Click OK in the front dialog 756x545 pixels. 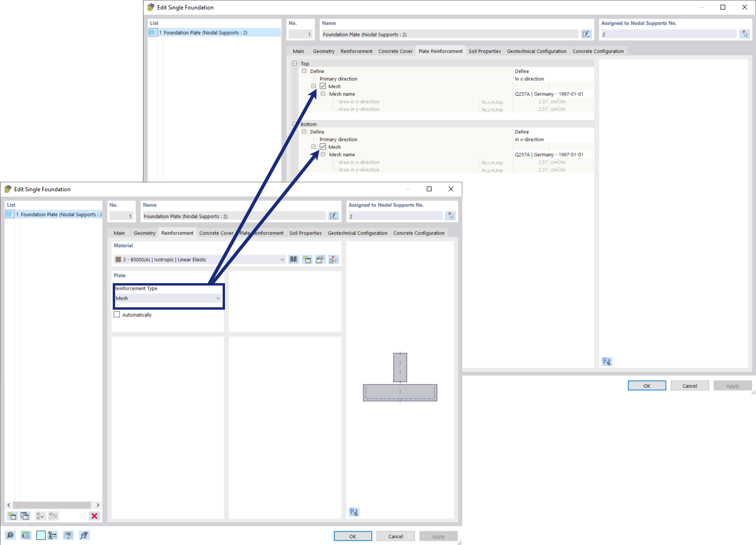coord(353,536)
